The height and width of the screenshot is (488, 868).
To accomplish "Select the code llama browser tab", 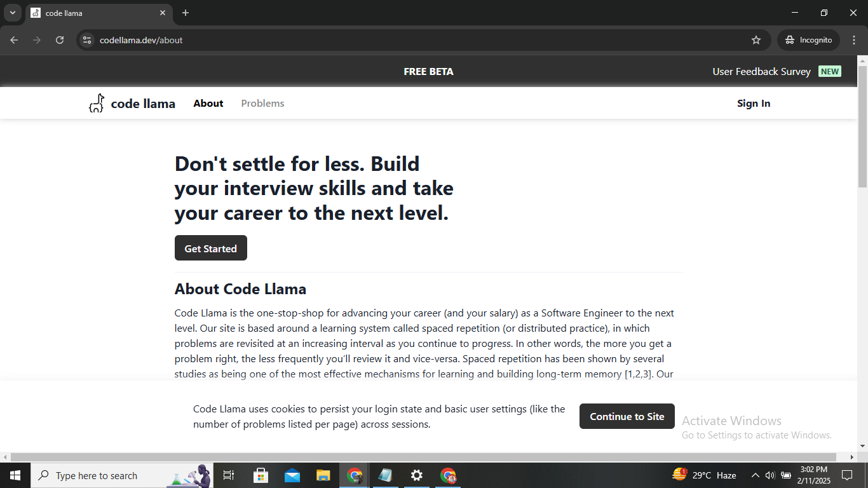I will pos(98,13).
